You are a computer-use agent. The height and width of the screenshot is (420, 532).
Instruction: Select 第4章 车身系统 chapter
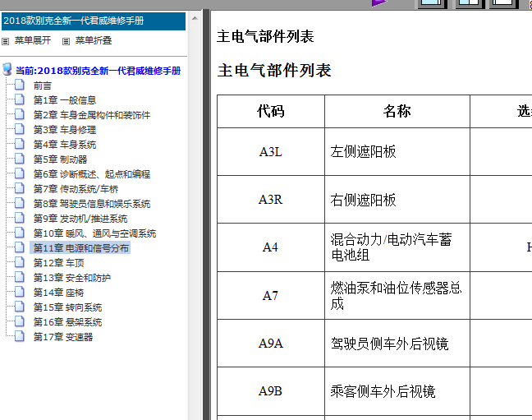(x=65, y=145)
